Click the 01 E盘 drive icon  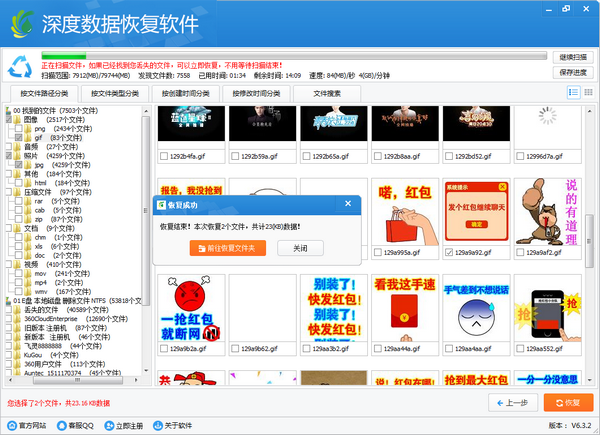8,301
